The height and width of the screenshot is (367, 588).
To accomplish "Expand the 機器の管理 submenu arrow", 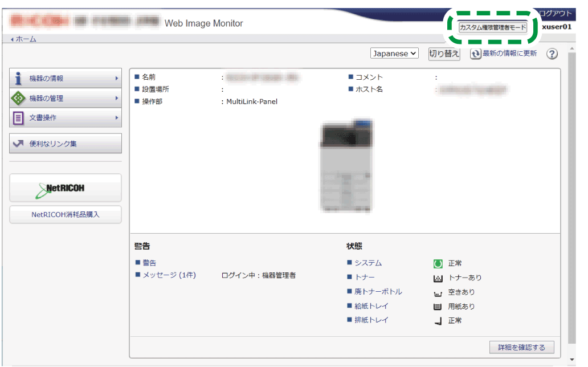I will pyautogui.click(x=116, y=98).
